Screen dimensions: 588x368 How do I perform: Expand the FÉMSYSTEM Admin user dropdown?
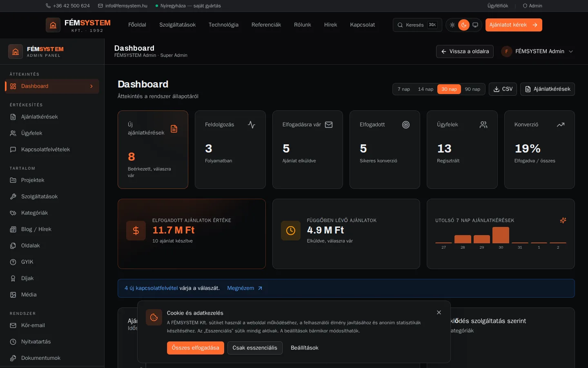point(537,52)
